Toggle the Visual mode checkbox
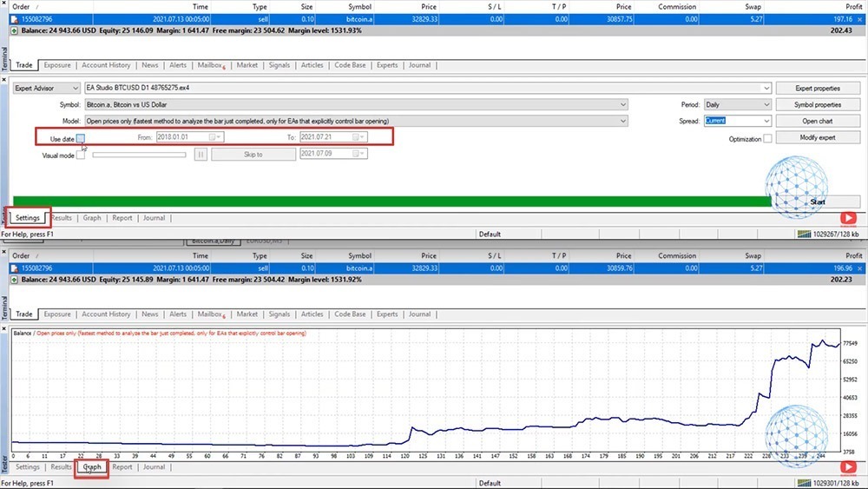The width and height of the screenshot is (868, 489). [x=81, y=155]
